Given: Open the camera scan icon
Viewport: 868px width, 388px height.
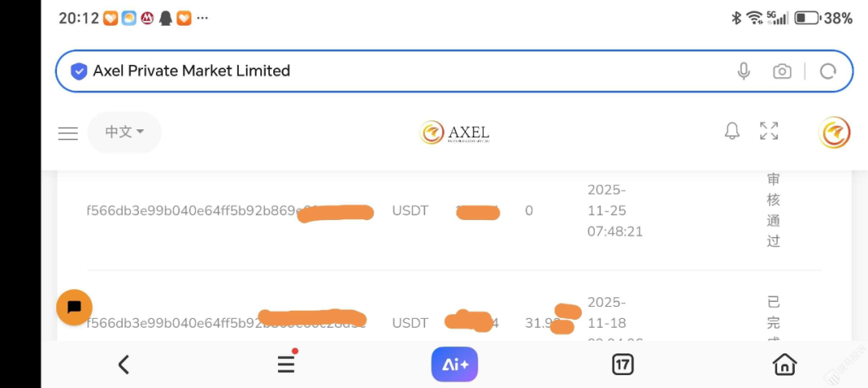Looking at the screenshot, I should [x=782, y=71].
